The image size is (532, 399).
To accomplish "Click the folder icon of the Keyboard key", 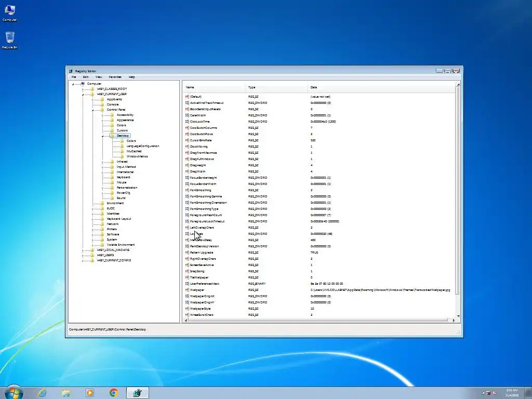I will (112, 177).
